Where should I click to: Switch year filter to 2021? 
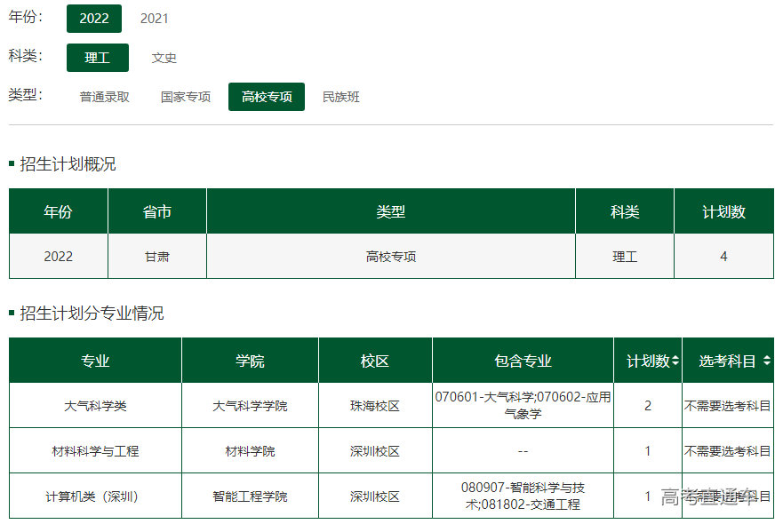(154, 19)
